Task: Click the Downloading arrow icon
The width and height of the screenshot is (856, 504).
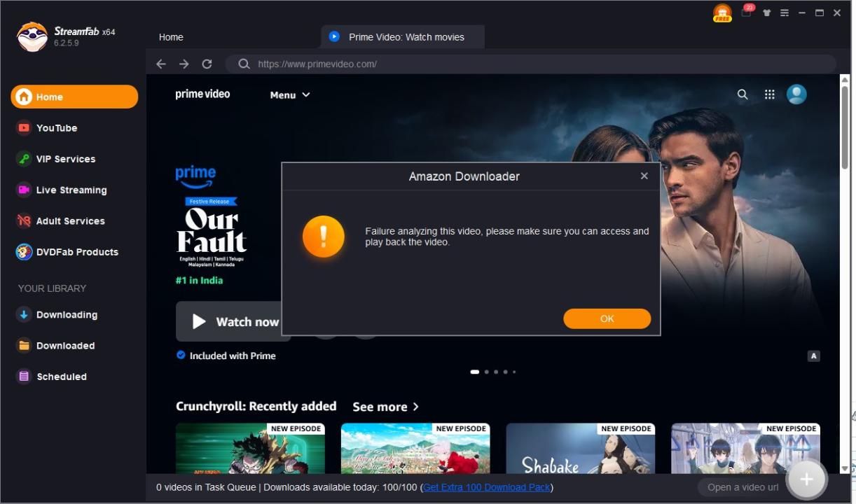Action: [x=24, y=315]
